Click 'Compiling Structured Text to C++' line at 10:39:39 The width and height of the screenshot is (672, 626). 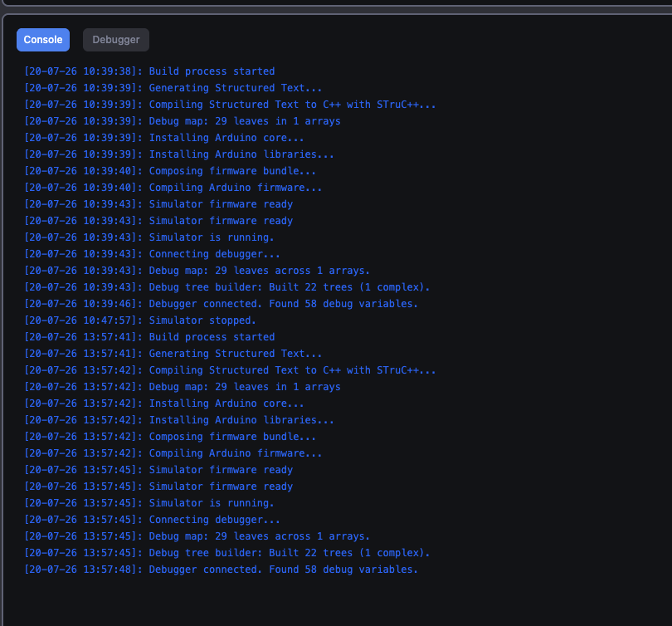click(x=230, y=105)
